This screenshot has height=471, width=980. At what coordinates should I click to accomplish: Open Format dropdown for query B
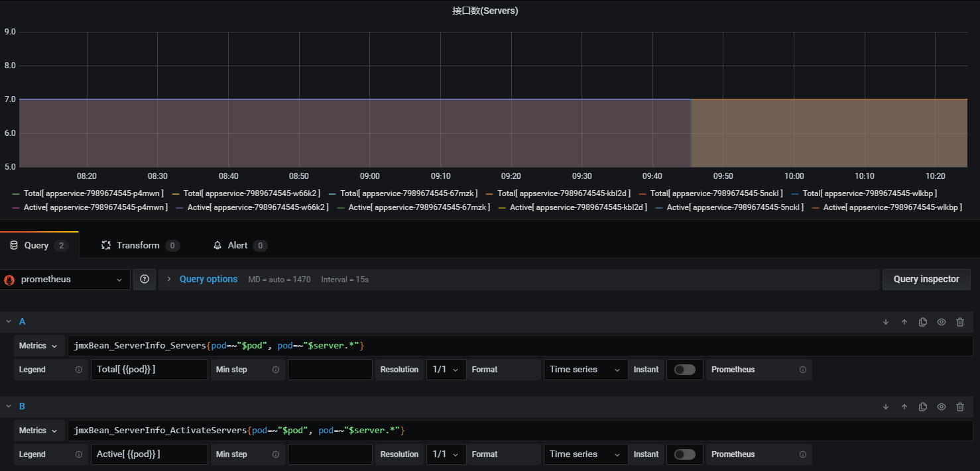[585, 454]
